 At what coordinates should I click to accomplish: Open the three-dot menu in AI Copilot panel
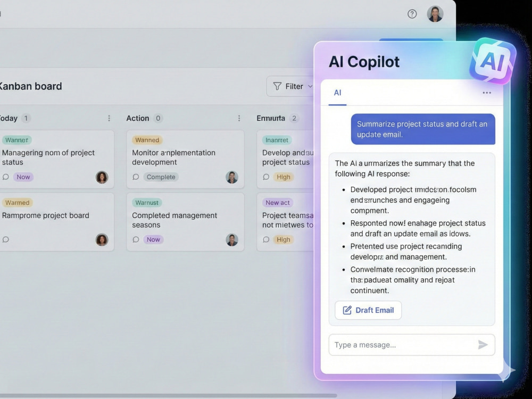(x=487, y=93)
